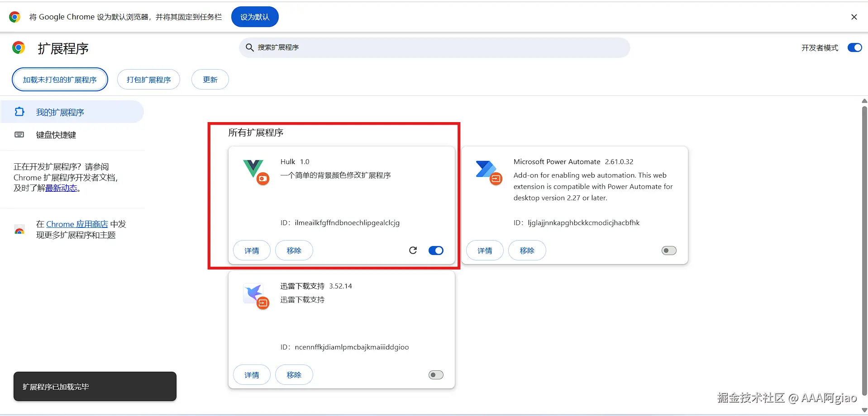The width and height of the screenshot is (868, 416).
Task: Click the 迅雷下载支持 3.52.14 title
Action: click(316, 286)
